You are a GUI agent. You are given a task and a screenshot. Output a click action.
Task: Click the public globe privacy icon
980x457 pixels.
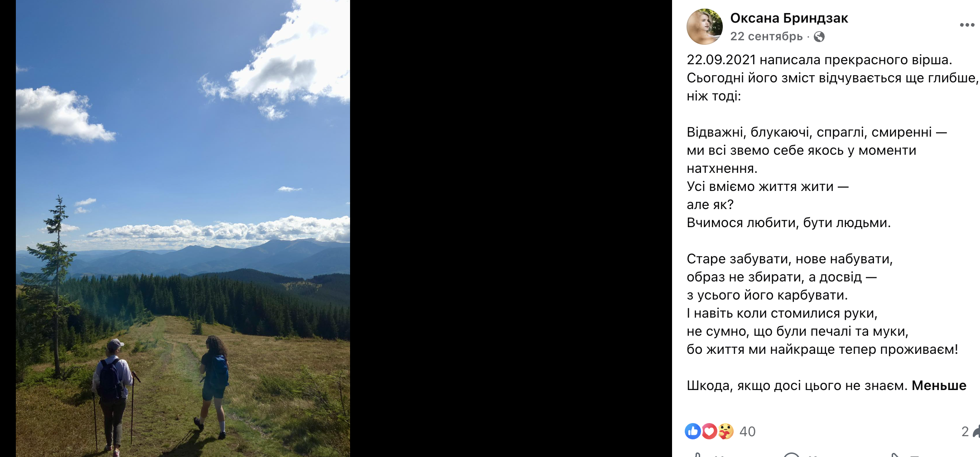point(819,37)
